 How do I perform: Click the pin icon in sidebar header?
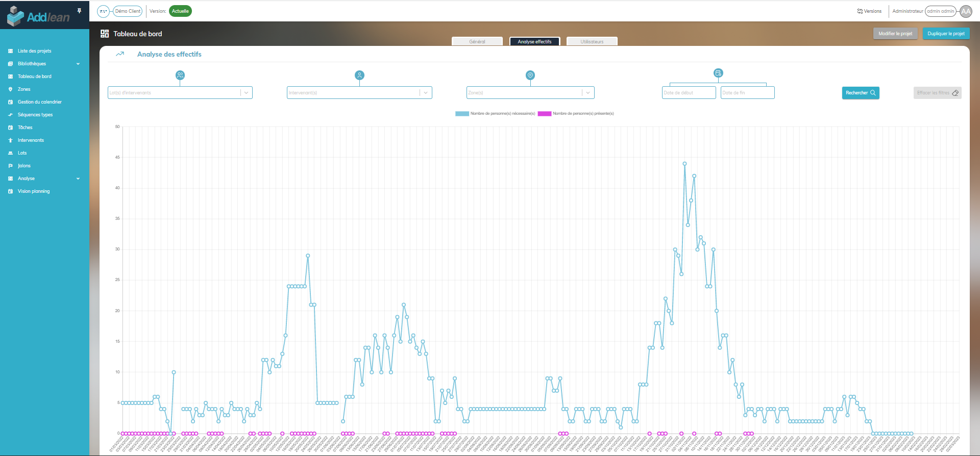coord(79,11)
